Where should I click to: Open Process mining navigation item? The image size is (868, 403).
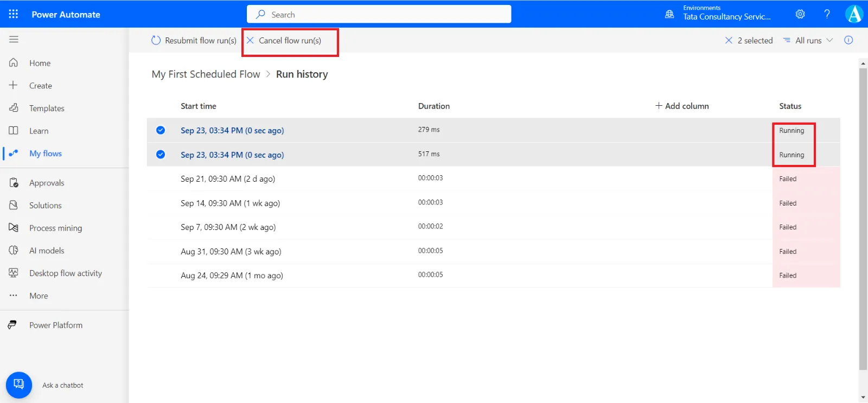pos(55,228)
